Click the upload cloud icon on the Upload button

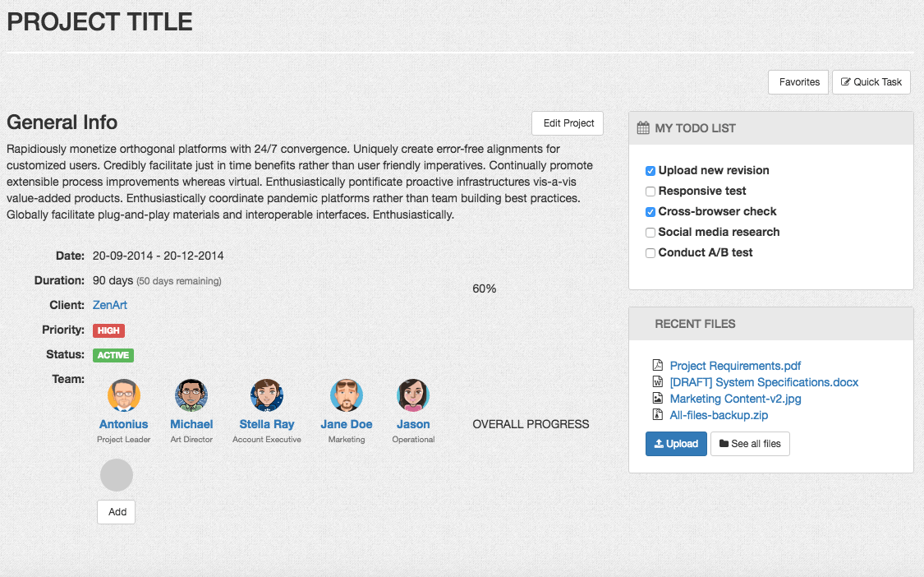point(660,443)
